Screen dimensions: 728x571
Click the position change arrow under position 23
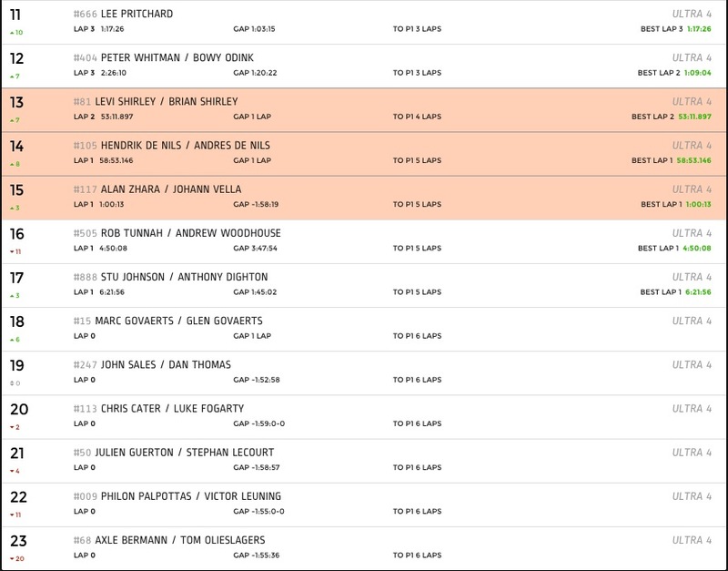12,557
